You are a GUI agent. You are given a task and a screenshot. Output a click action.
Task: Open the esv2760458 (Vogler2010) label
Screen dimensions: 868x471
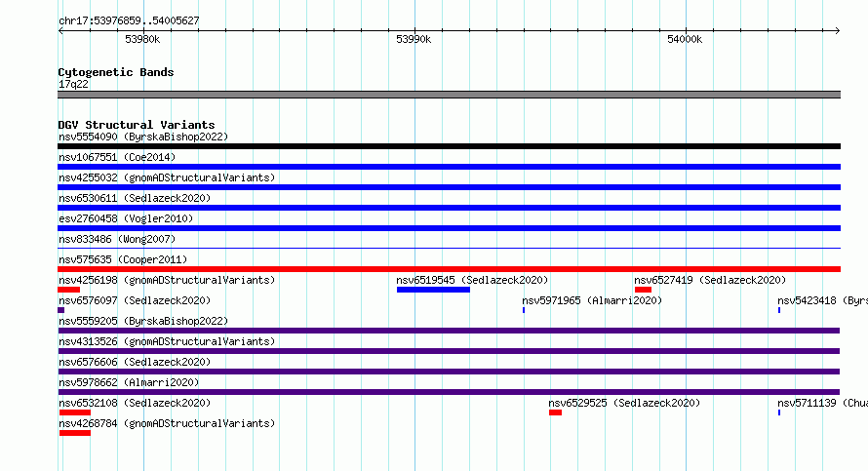126,218
